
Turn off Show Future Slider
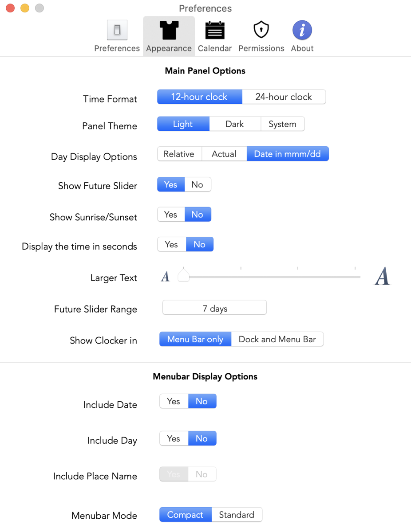[x=197, y=185]
